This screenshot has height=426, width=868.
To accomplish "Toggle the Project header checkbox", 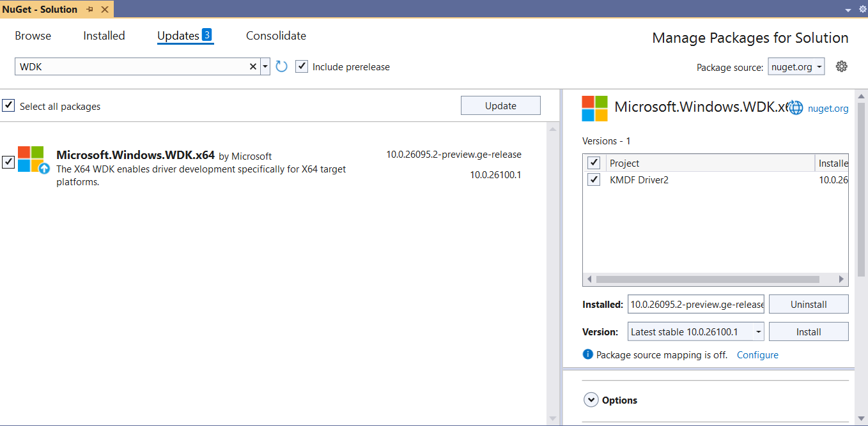I will [594, 163].
